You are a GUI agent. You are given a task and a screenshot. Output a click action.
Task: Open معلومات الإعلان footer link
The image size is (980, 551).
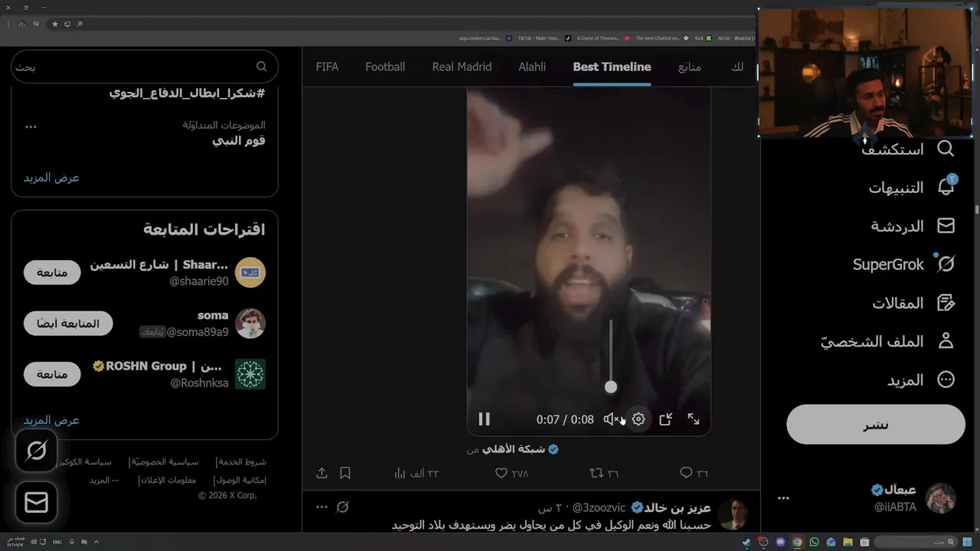pyautogui.click(x=168, y=480)
